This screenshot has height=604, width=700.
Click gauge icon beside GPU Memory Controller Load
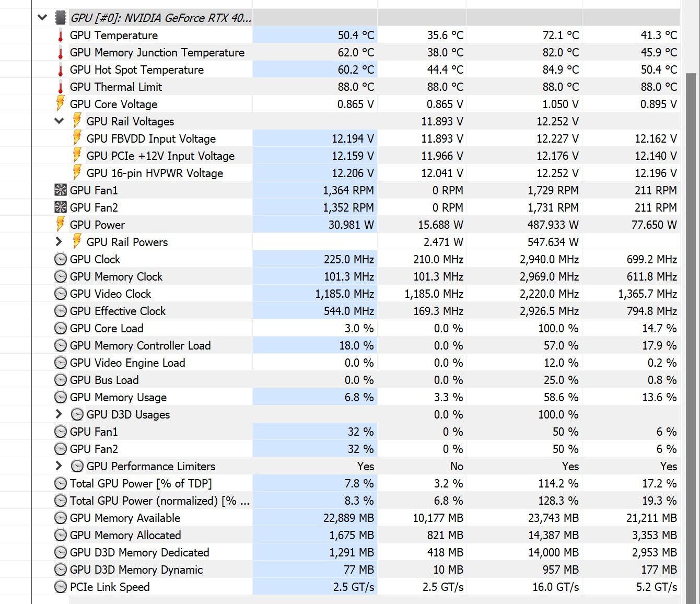61,345
